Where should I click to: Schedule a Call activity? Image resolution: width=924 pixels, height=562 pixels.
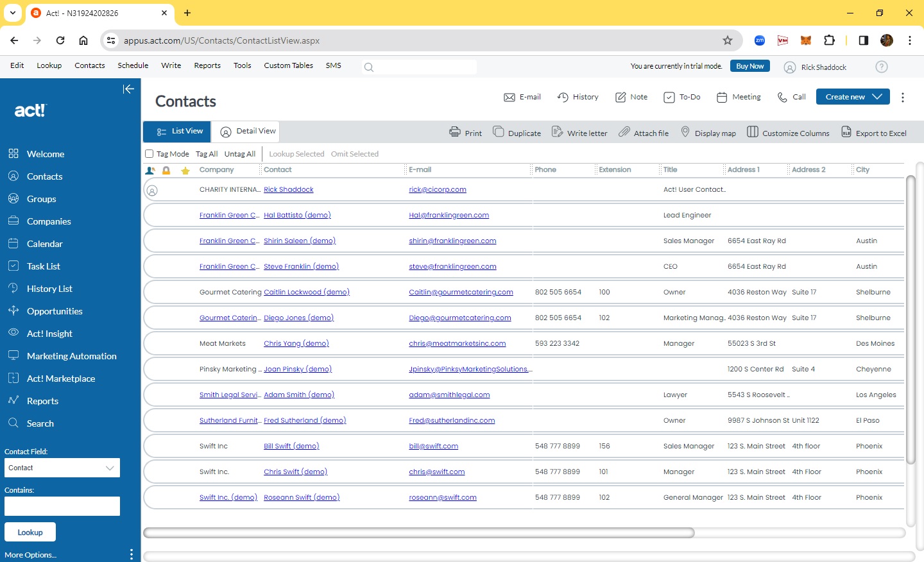click(791, 97)
